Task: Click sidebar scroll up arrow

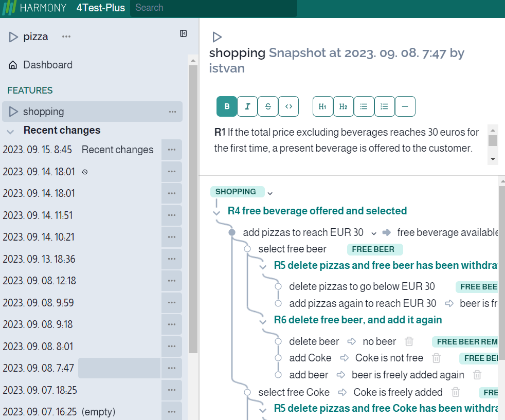Action: tap(193, 61)
